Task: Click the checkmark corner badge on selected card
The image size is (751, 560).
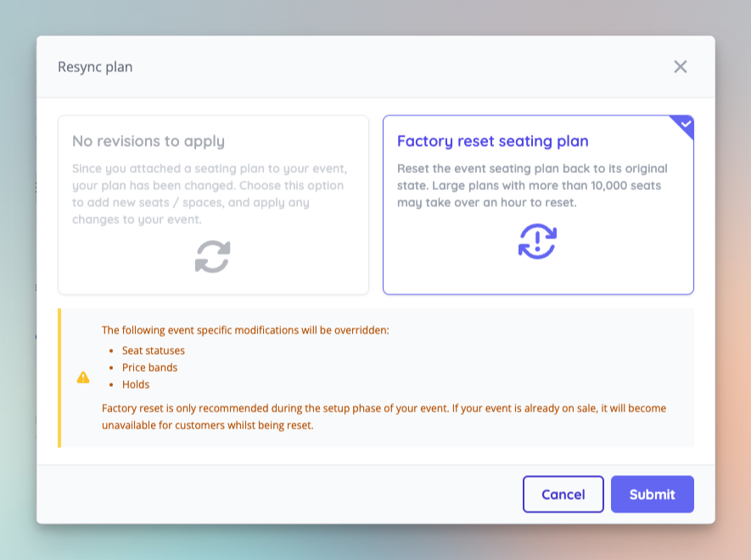Action: pos(684,125)
